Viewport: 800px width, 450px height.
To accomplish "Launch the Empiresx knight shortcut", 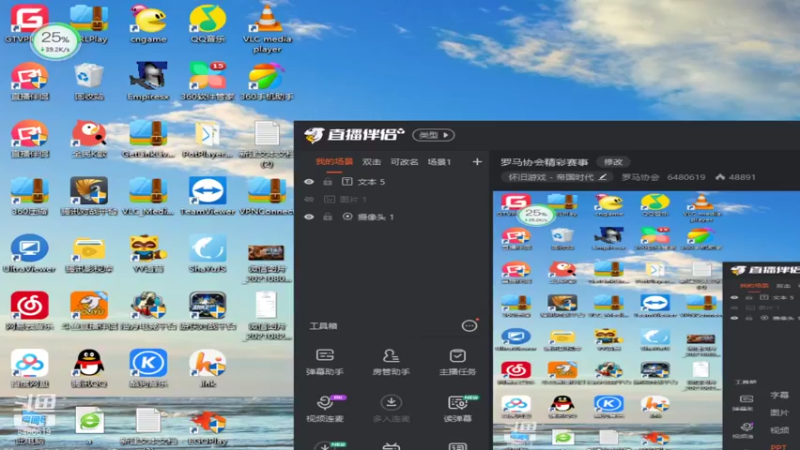I will click(148, 82).
